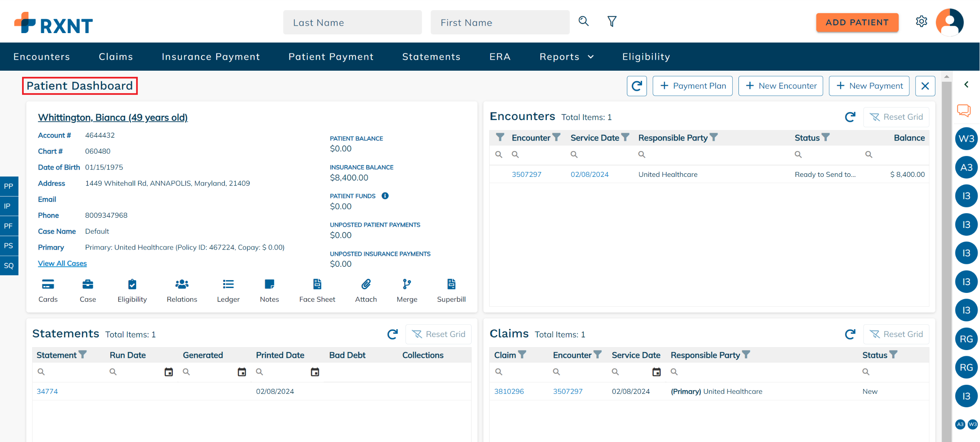Open the Face Sheet icon
This screenshot has height=442, width=980.
point(317,284)
